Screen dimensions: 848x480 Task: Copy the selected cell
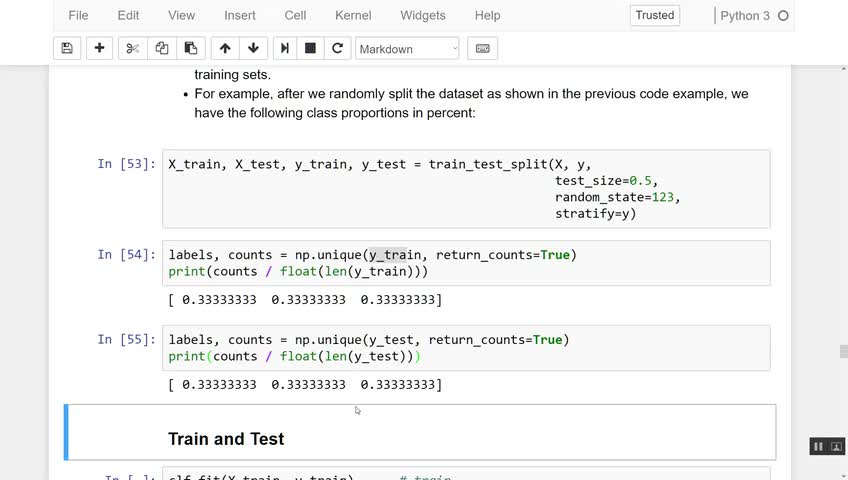coord(161,48)
